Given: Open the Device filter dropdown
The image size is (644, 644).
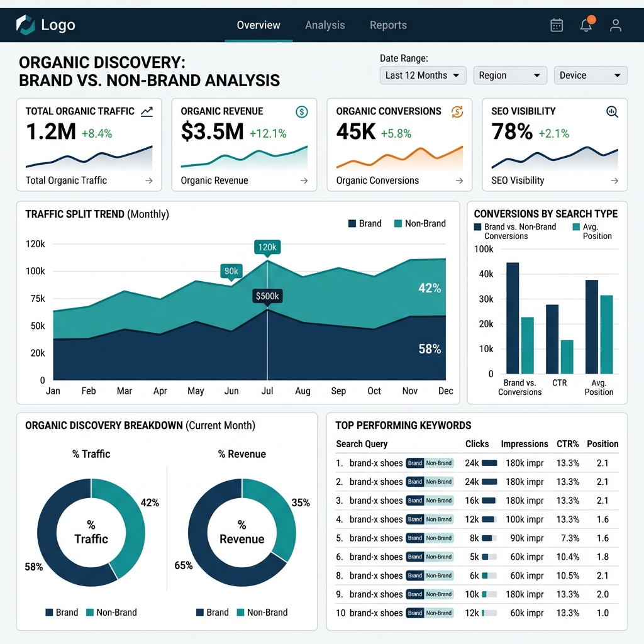Looking at the screenshot, I should click(x=590, y=75).
